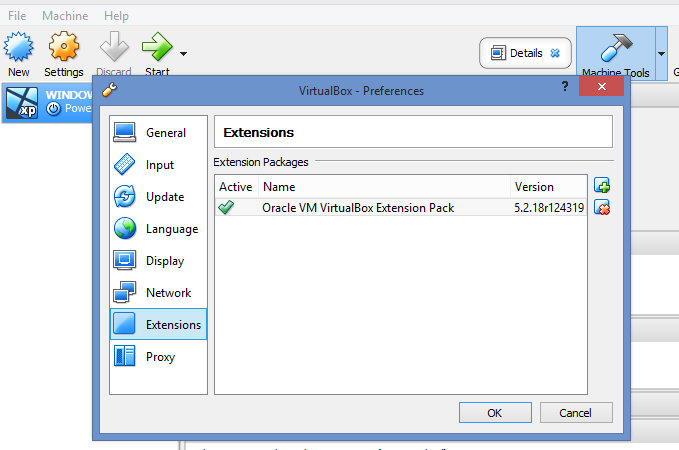Select the General preferences category
Viewport: 679px width, 450px height.
point(158,133)
